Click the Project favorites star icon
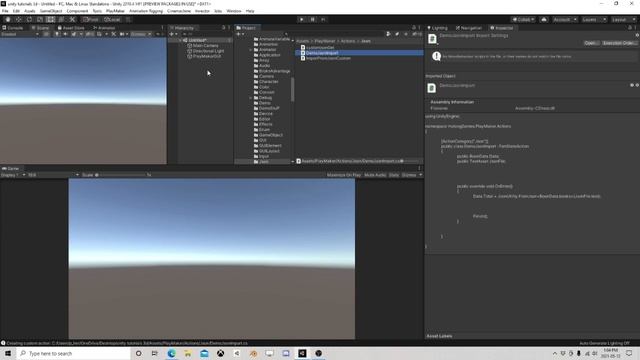The height and width of the screenshot is (360, 640). (x=406, y=34)
